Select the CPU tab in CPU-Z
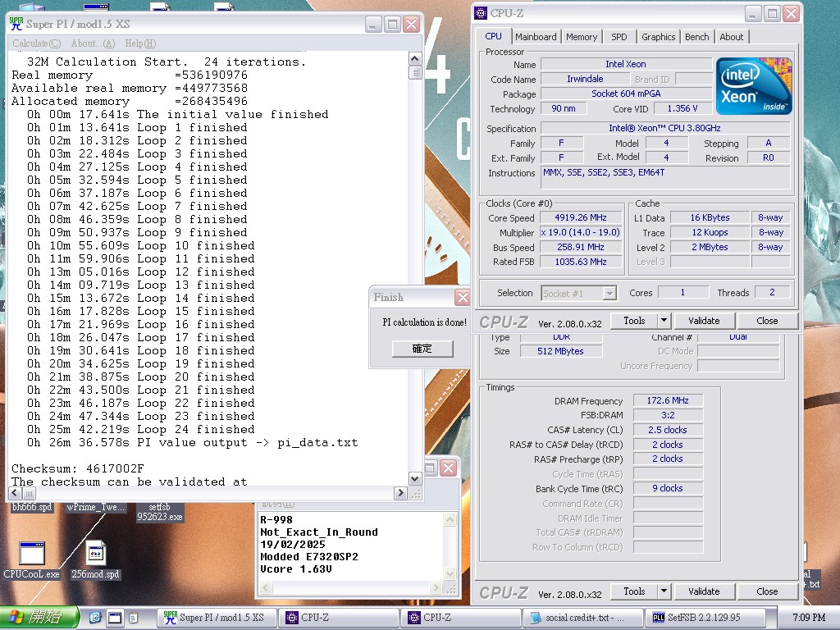The image size is (840, 630). point(493,36)
